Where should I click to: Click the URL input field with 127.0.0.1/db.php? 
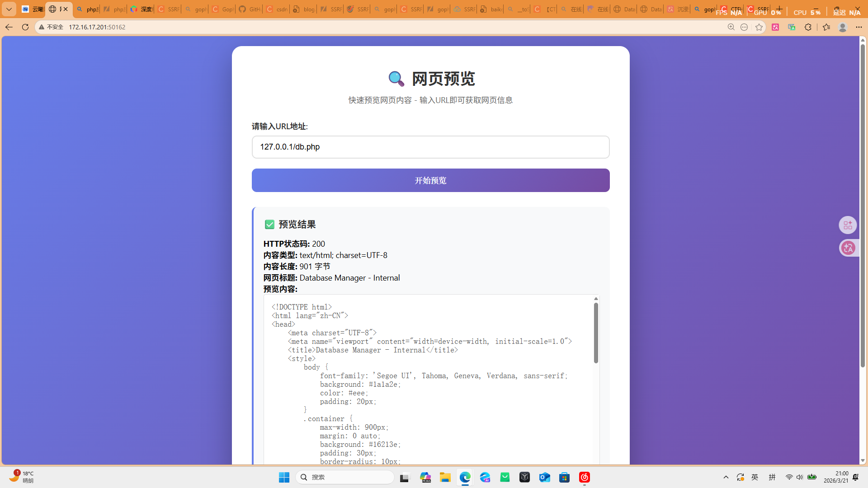coord(430,147)
